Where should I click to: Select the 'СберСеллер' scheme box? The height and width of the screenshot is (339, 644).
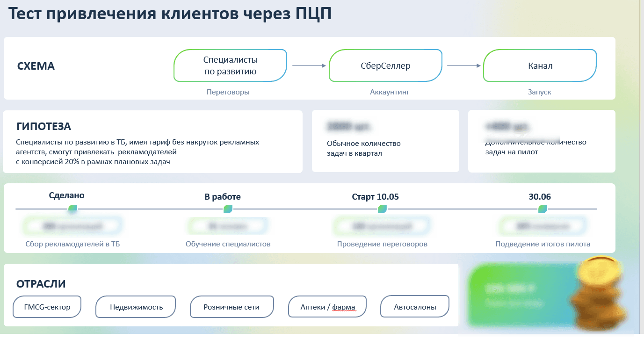click(x=385, y=66)
